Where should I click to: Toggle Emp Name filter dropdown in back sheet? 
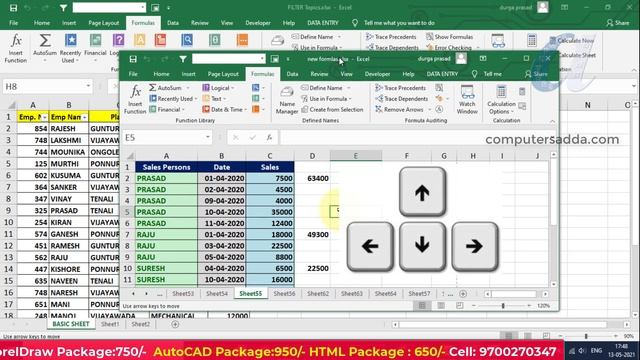pos(84,118)
